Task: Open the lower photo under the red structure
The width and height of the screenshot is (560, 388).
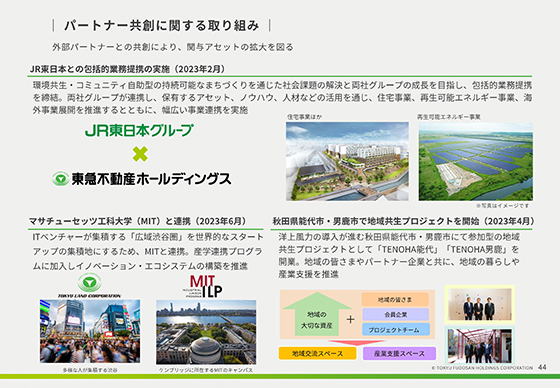Action: click(480, 346)
